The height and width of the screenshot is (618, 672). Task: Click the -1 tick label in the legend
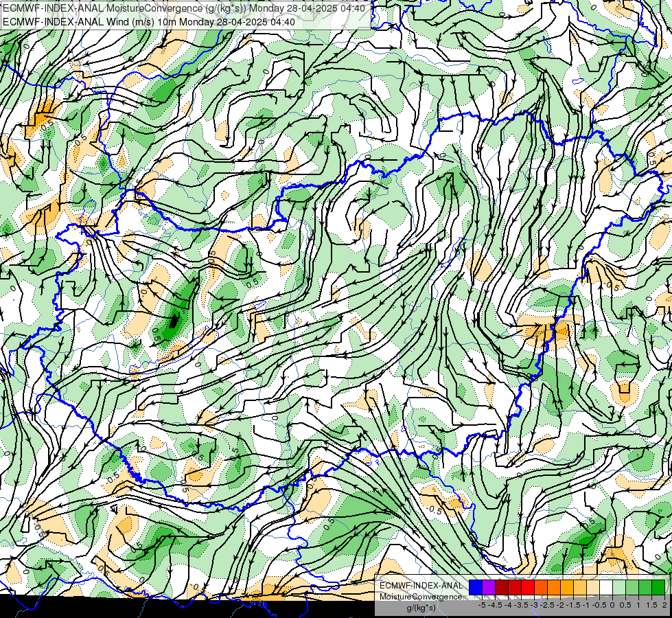tap(586, 605)
